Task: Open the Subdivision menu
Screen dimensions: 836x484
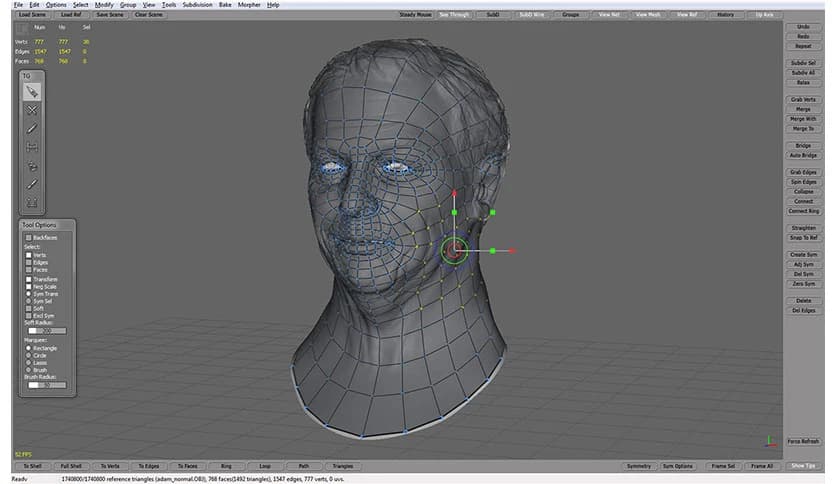Action: (x=197, y=5)
